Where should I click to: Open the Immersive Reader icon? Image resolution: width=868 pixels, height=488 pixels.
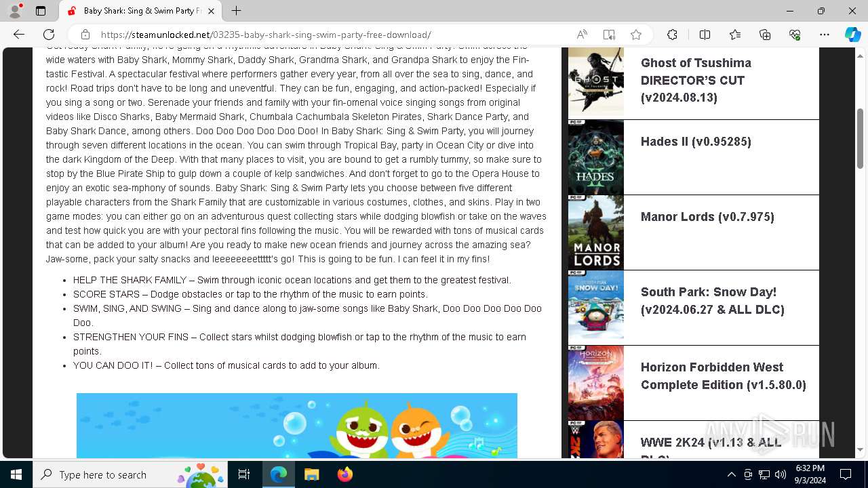pos(609,35)
